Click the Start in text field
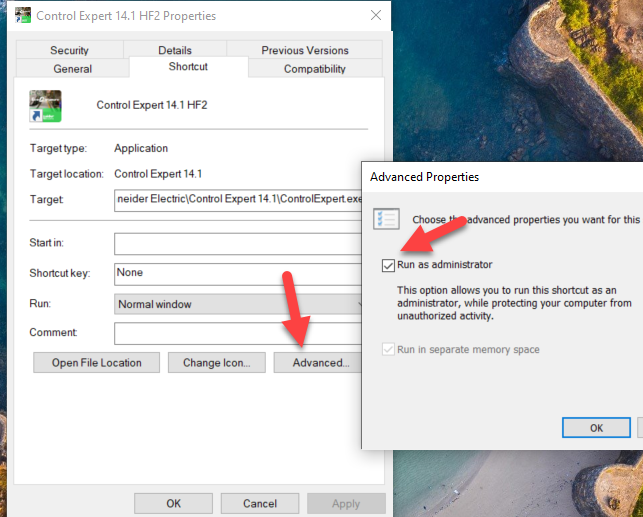This screenshot has width=643, height=517. 238,244
